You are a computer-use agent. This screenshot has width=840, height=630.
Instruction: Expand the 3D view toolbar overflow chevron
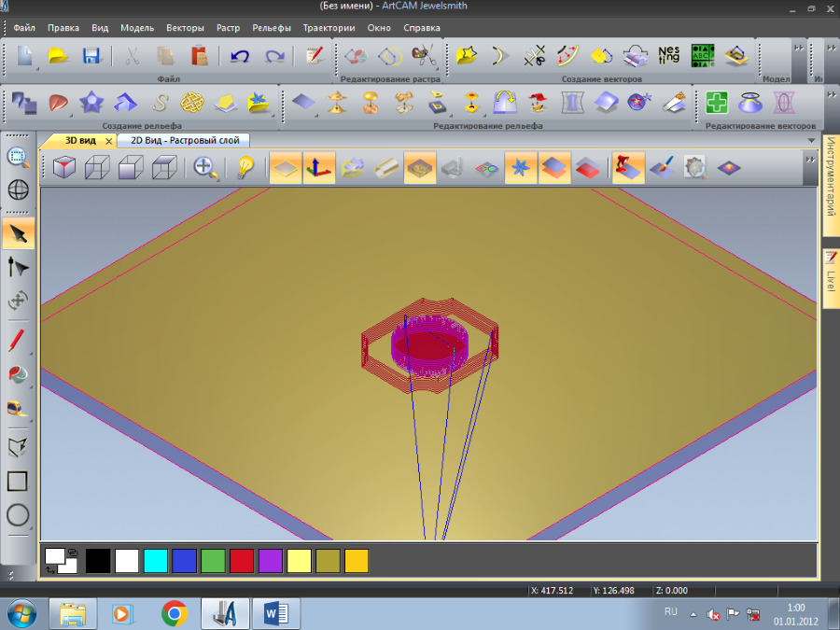click(809, 160)
